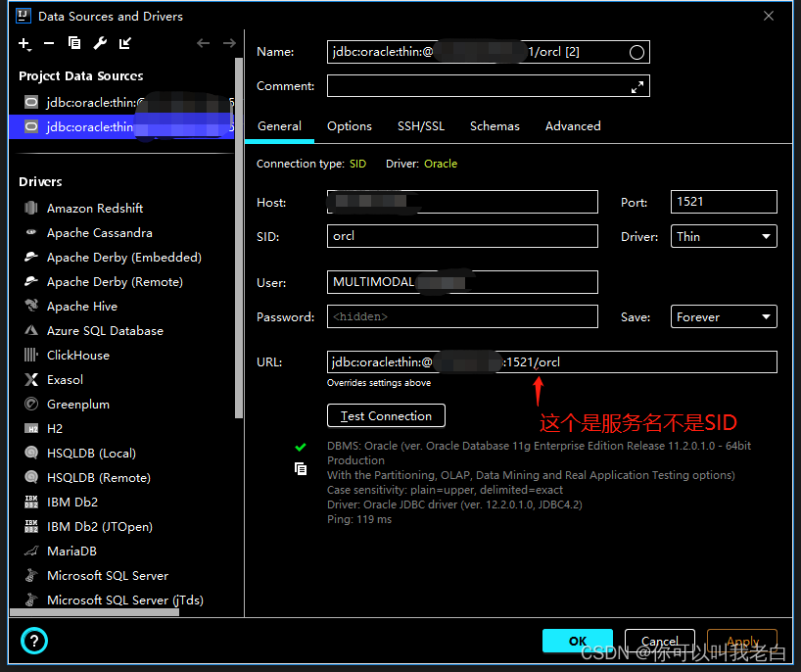Open driver settings wrench icon
This screenshot has width=801, height=672.
[x=100, y=43]
